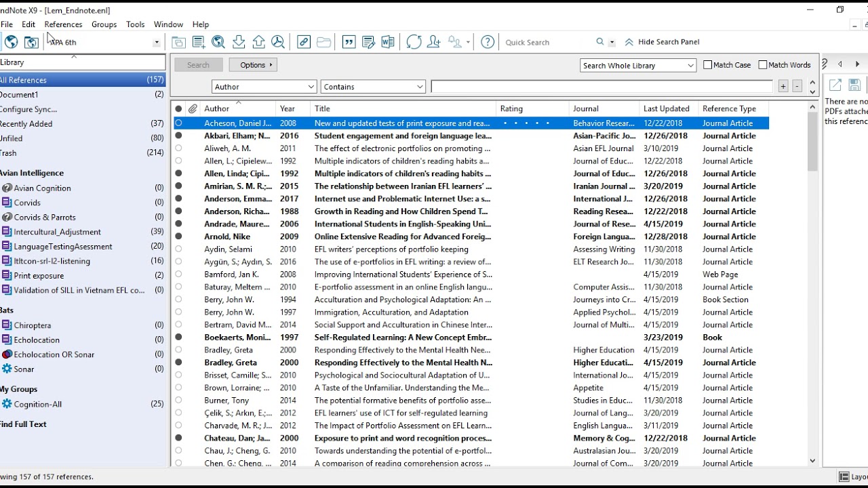Screen dimensions: 868x488
Task: Open the Help menu
Action: click(x=201, y=24)
